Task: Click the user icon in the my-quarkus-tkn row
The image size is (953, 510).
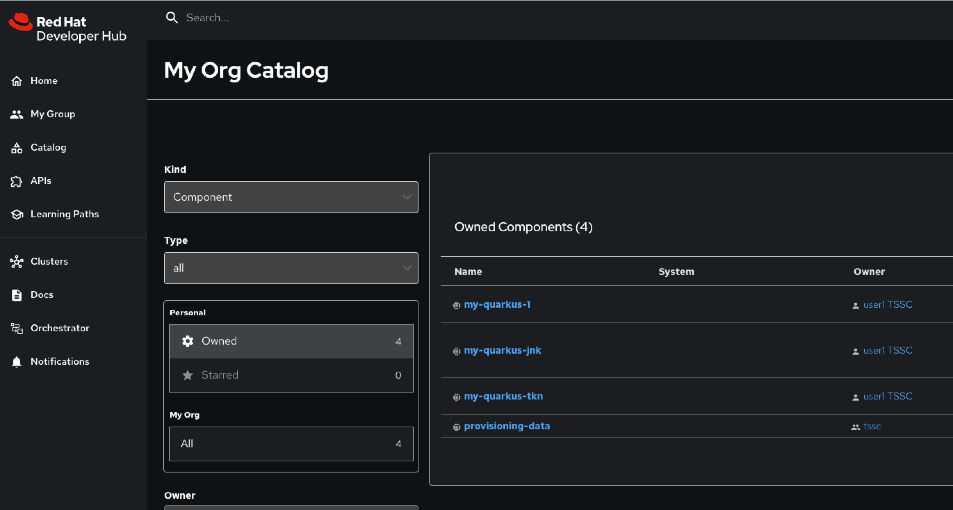Action: click(856, 398)
